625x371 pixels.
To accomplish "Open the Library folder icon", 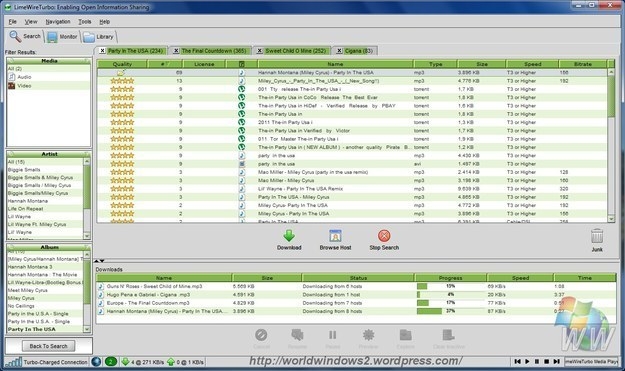I will click(x=88, y=37).
